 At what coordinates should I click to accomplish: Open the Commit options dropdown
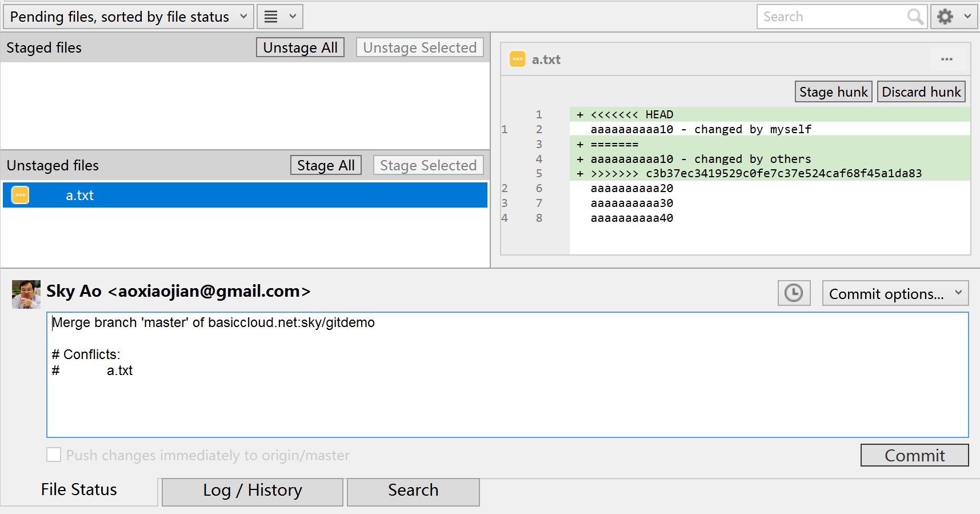click(895, 293)
